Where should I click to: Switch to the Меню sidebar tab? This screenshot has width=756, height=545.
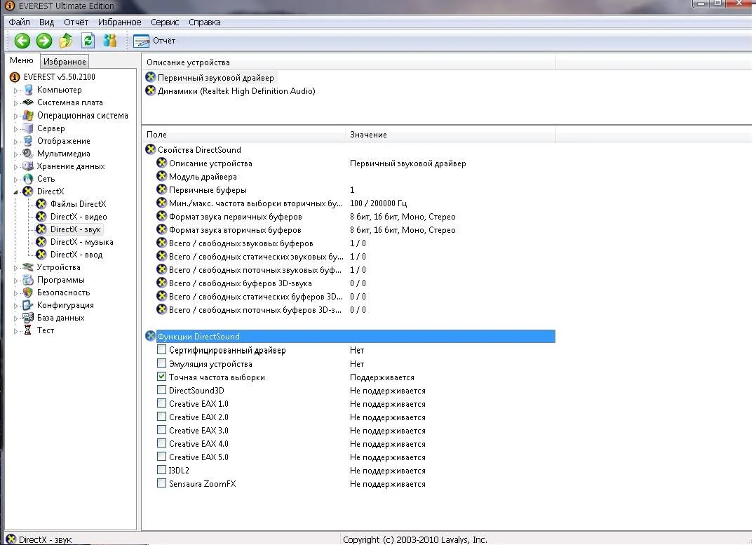pyautogui.click(x=22, y=60)
